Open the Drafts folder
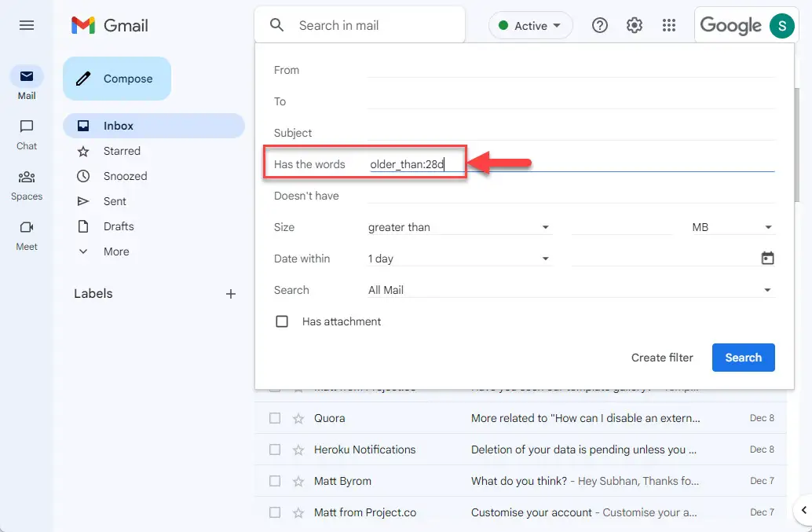Screen dimensions: 812x532 pyautogui.click(x=119, y=226)
